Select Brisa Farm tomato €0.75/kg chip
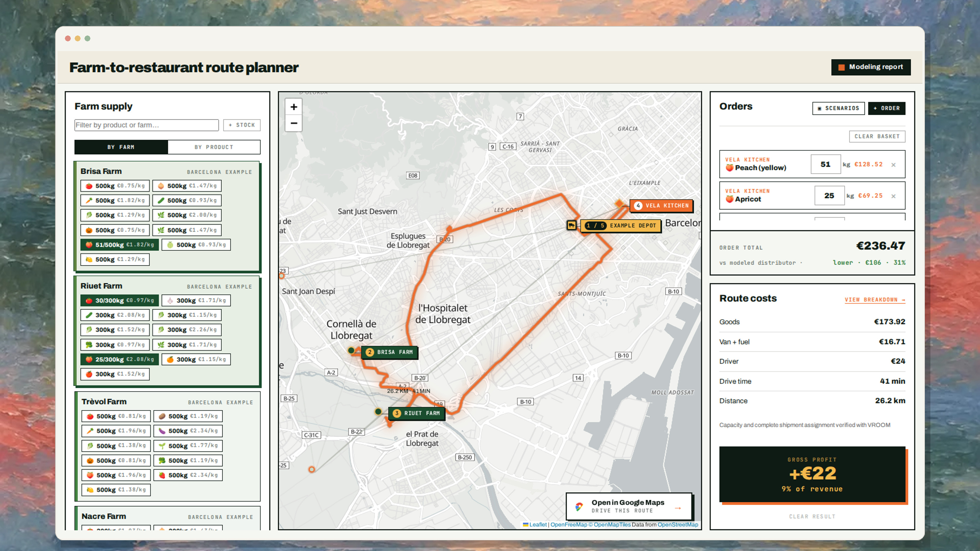980x551 pixels. (115, 186)
